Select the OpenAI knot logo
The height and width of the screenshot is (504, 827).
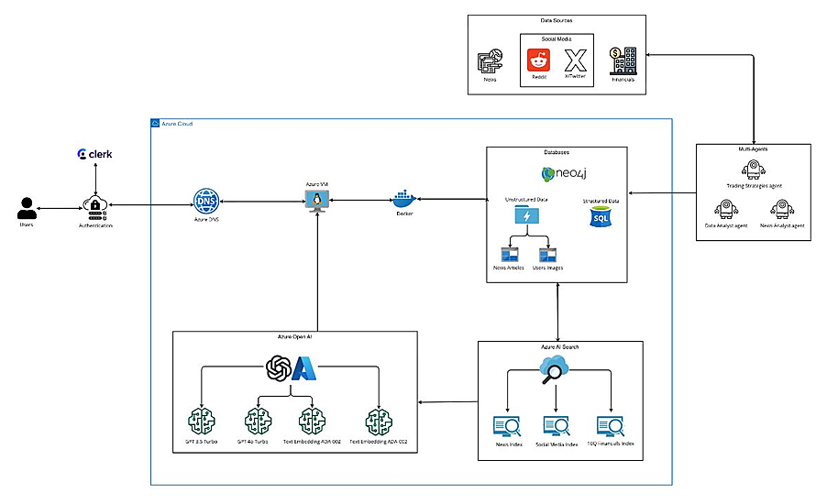click(x=279, y=368)
